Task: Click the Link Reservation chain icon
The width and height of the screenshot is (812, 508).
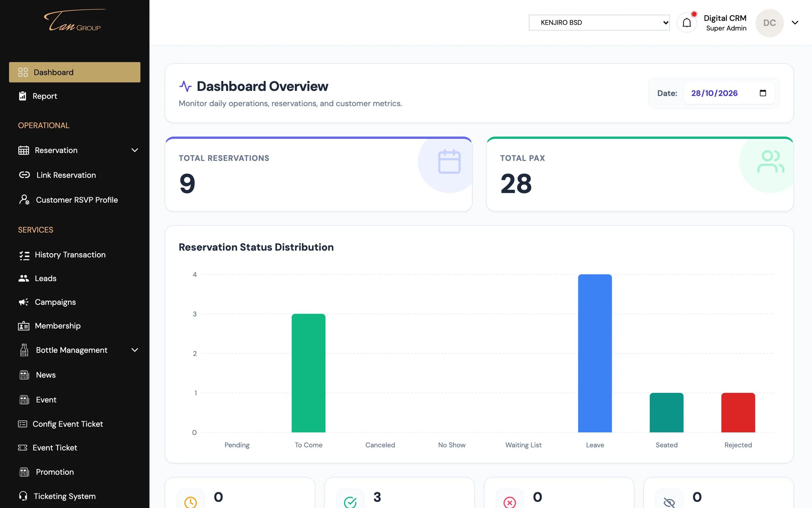Action: tap(24, 175)
